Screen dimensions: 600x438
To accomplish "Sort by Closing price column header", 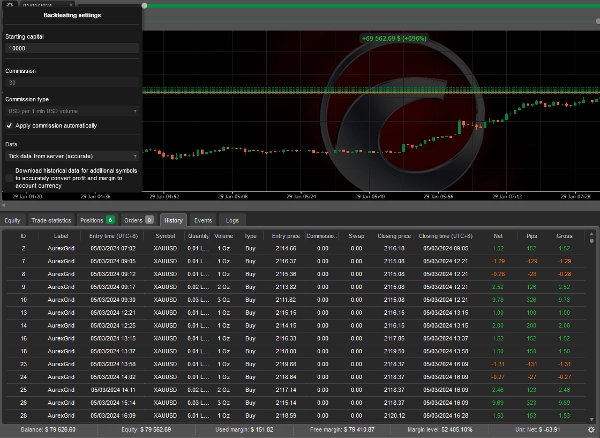I will coord(394,236).
